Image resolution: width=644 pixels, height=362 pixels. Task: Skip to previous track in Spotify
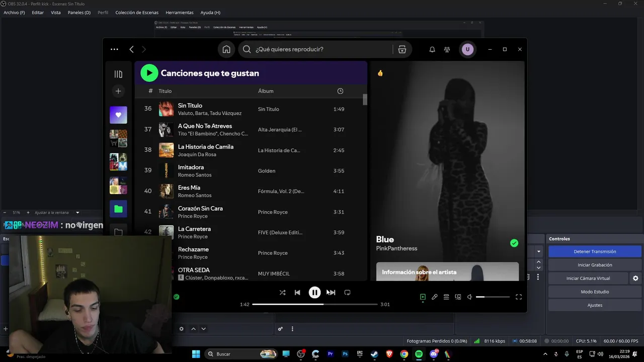click(297, 293)
